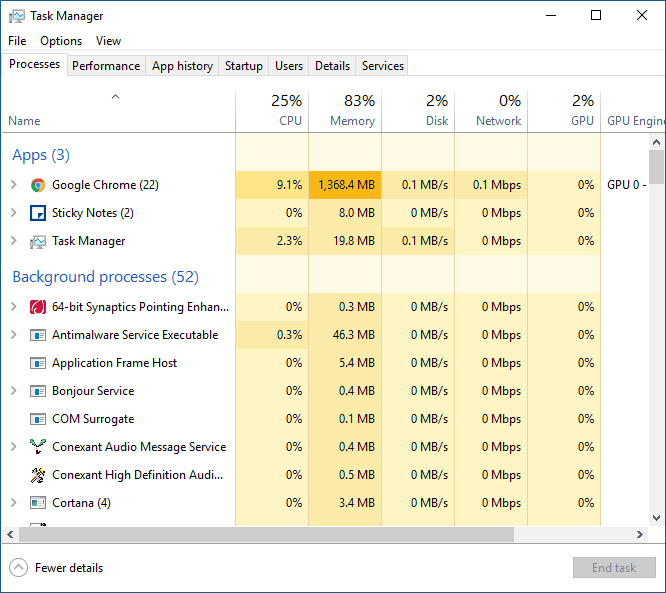Image resolution: width=666 pixels, height=593 pixels.
Task: Click the Sticky Notes icon
Action: [38, 213]
